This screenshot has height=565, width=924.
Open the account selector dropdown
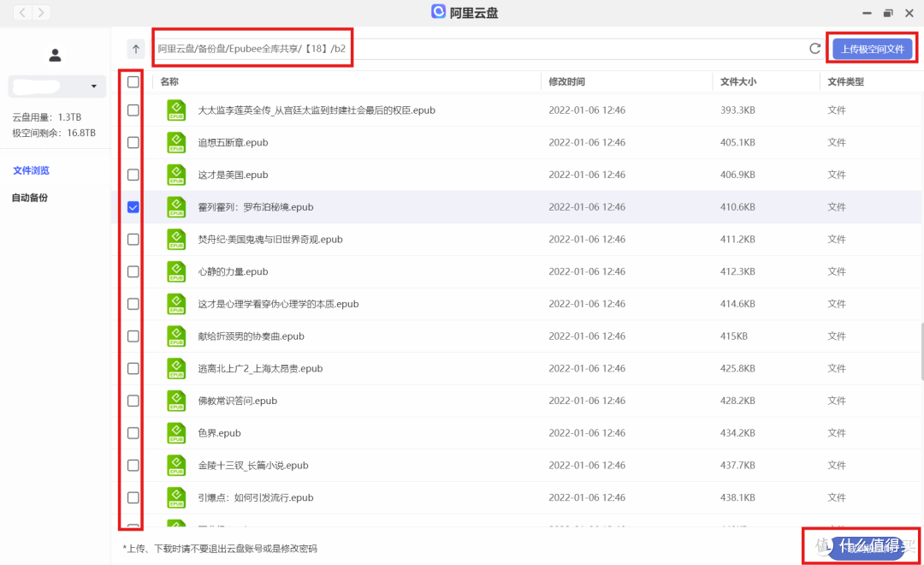[x=57, y=86]
